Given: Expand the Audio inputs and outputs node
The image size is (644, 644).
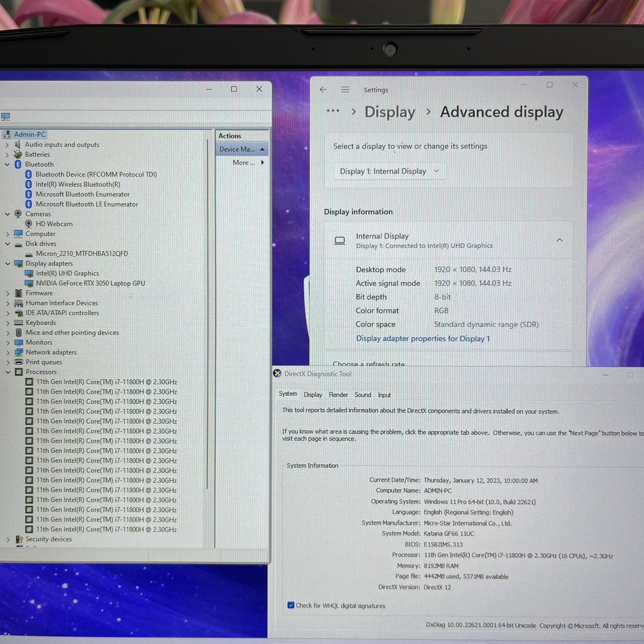Looking at the screenshot, I should [7, 145].
